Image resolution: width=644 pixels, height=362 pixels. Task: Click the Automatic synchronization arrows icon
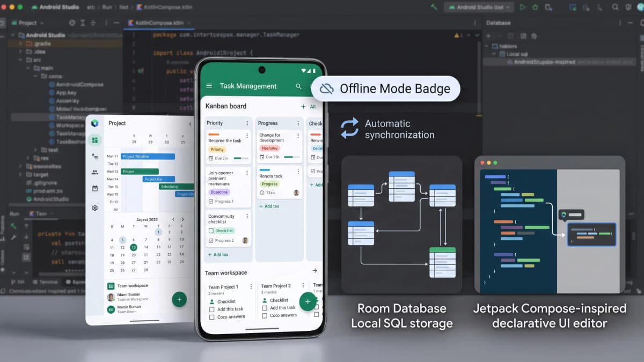click(x=349, y=129)
